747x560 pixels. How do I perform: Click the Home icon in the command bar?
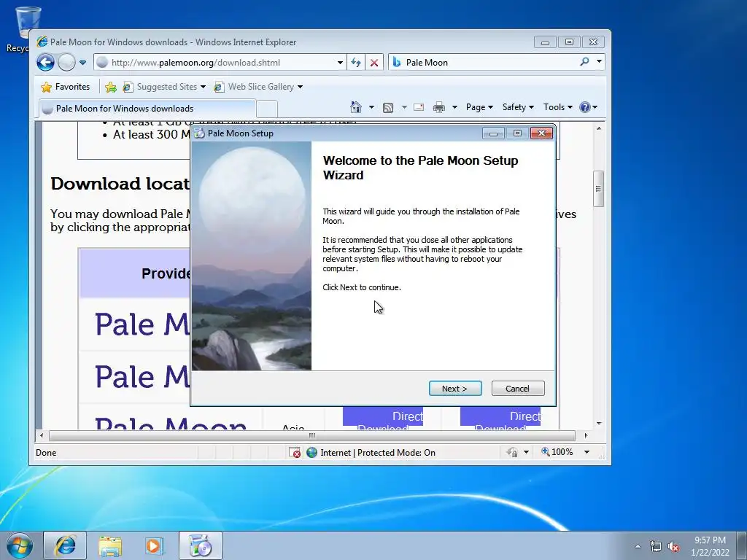(x=356, y=107)
